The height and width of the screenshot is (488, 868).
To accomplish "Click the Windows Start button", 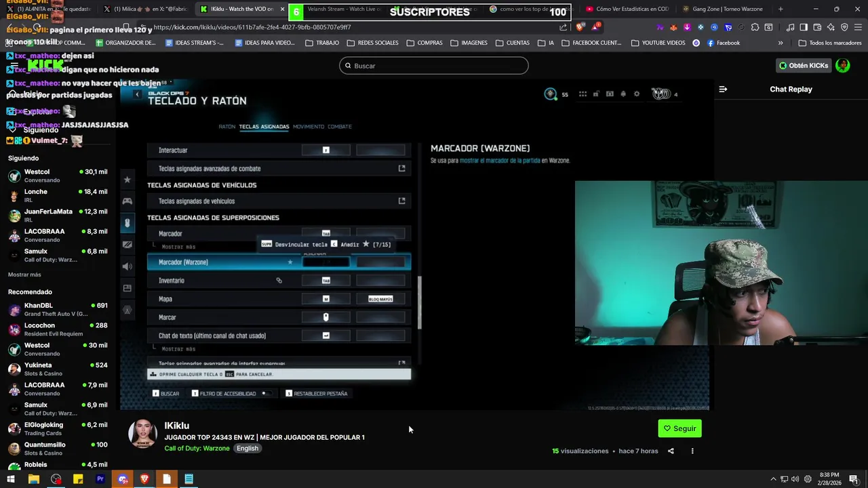I will (x=11, y=479).
